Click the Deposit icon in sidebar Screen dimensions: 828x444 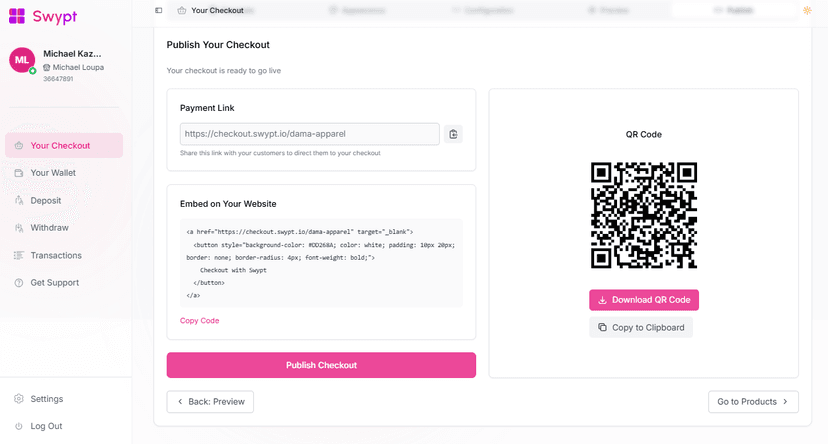point(19,200)
